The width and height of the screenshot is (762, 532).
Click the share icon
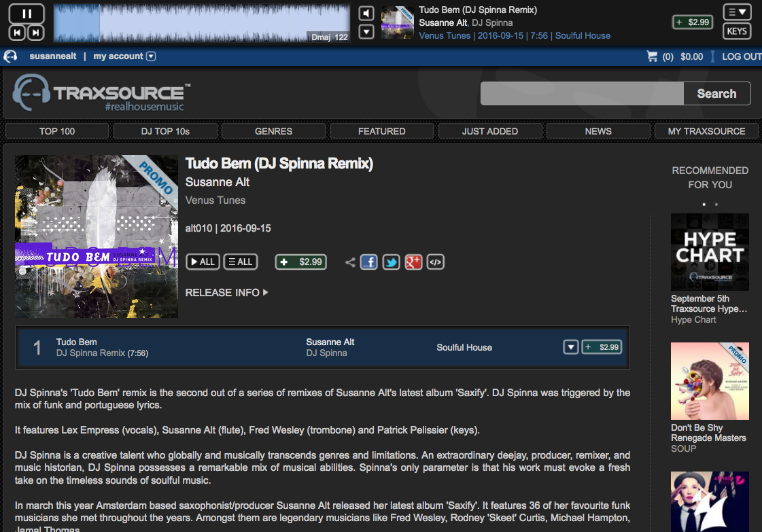[350, 262]
